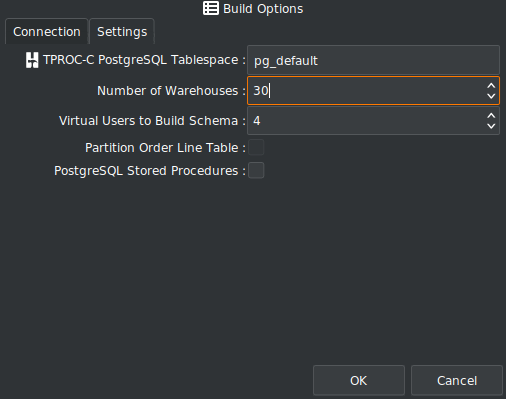Viewport: 506px width, 399px height.
Task: Click the Virtual Users to Build Schema field
Action: click(x=366, y=121)
